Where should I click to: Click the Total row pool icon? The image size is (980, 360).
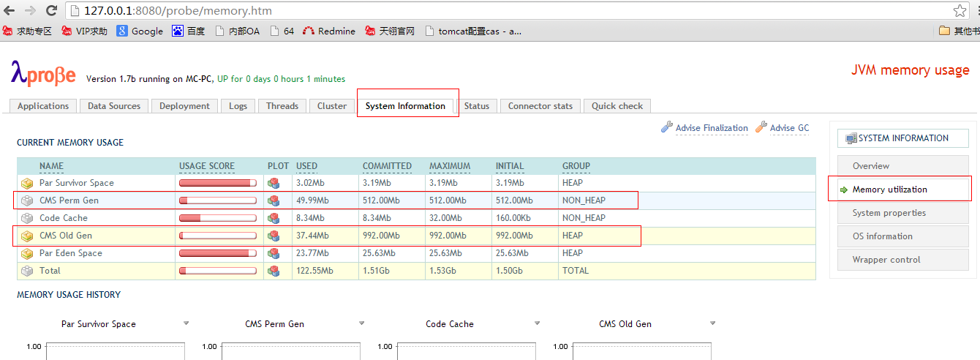[27, 271]
